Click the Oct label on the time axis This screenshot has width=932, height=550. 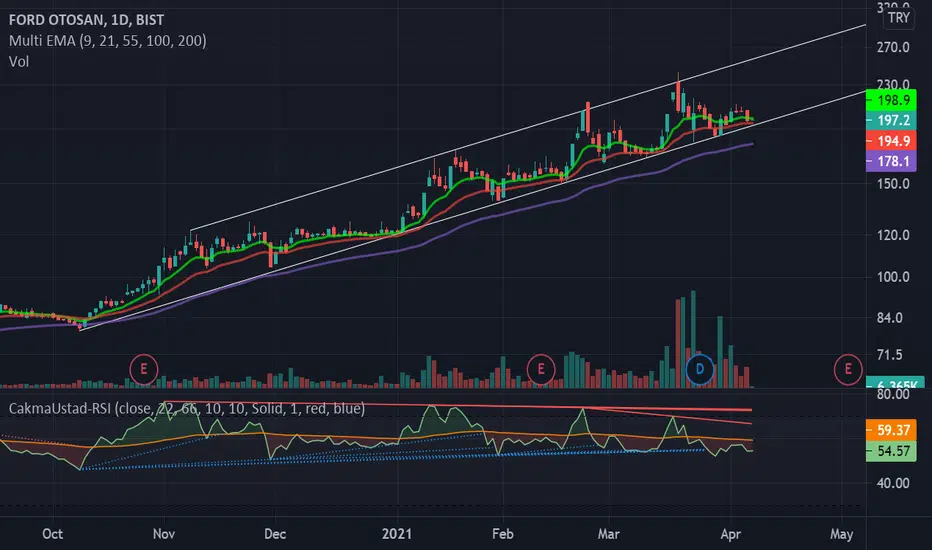tap(52, 534)
